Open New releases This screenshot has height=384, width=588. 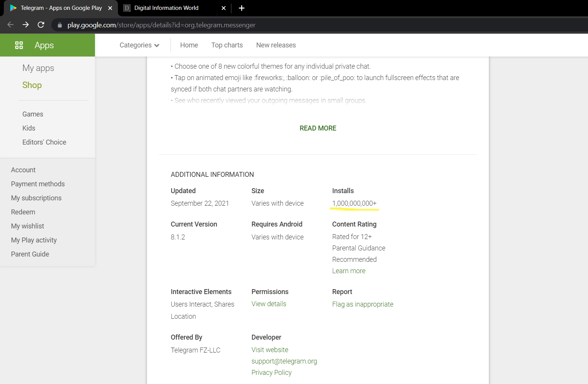(x=276, y=45)
